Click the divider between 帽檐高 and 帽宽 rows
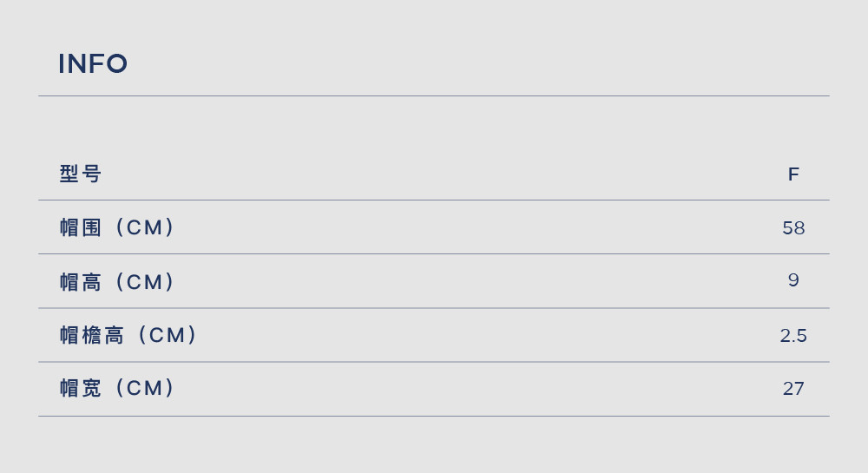The image size is (868, 473). coord(434,362)
